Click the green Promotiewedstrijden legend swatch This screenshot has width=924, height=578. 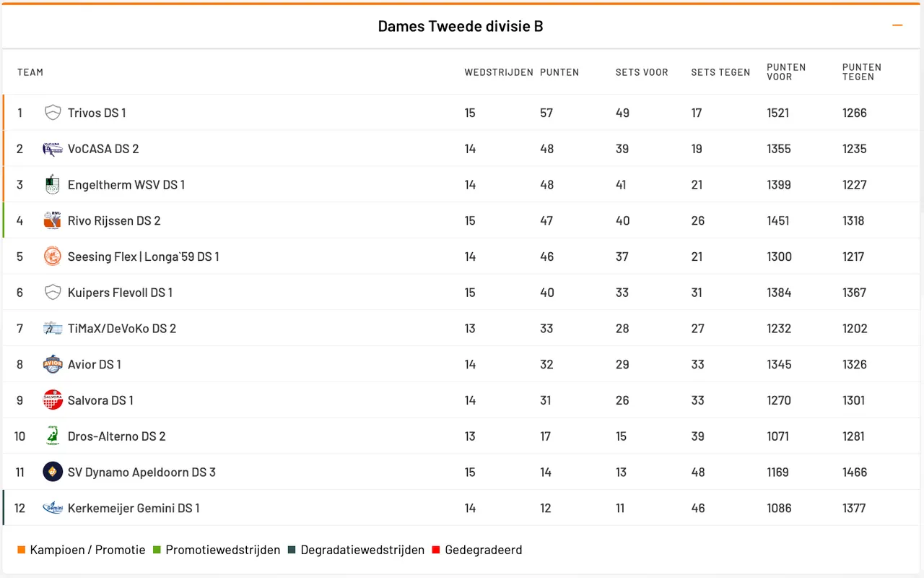157,551
